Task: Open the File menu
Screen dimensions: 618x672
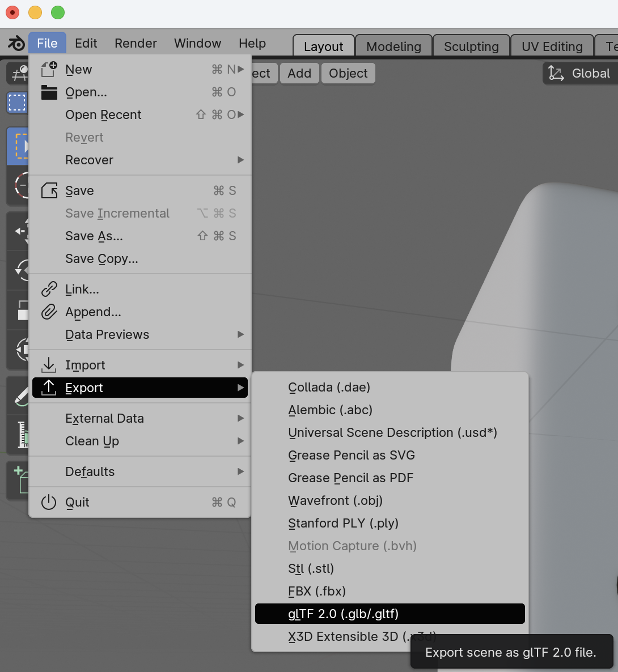Action: pyautogui.click(x=47, y=43)
